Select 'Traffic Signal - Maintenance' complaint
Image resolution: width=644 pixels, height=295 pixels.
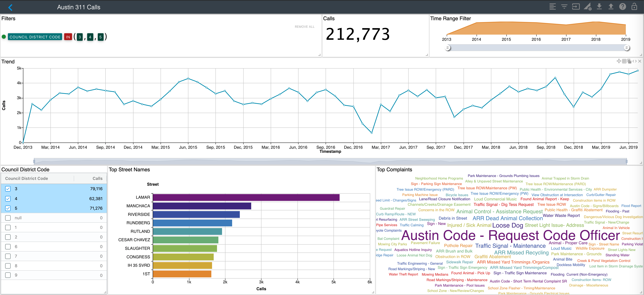tap(510, 246)
